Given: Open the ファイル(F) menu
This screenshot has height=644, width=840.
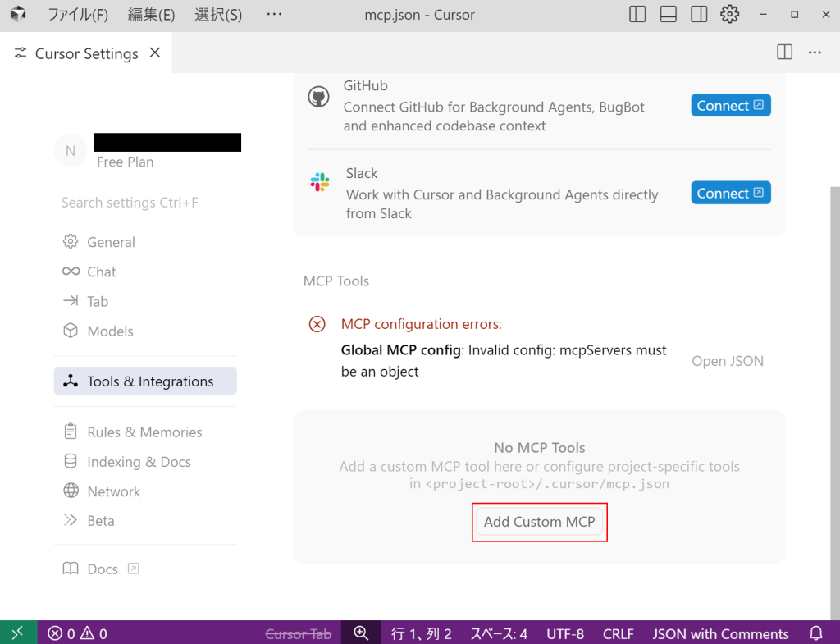Looking at the screenshot, I should 78,15.
